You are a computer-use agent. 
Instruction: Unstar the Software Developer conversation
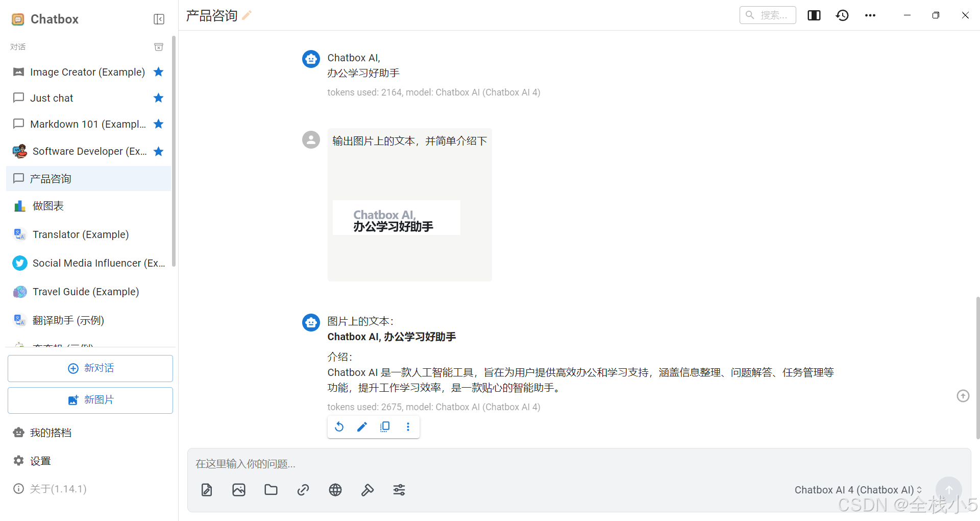(x=159, y=151)
